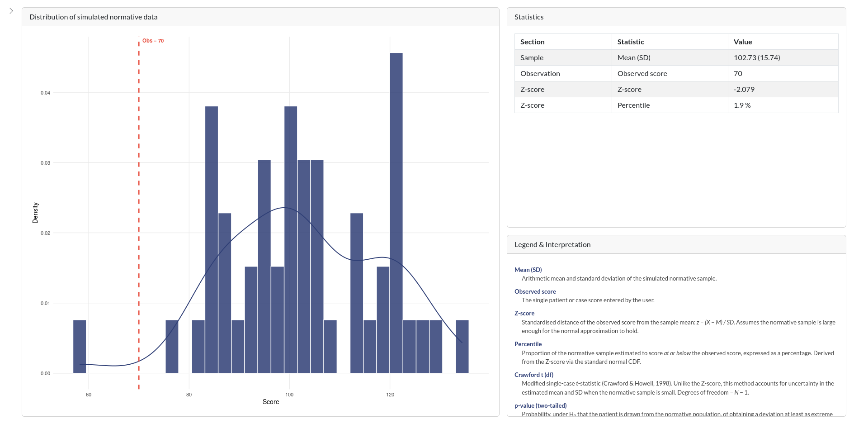The height and width of the screenshot is (424, 868).
Task: Click the 'Distribution of simulated normative data' header
Action: (94, 17)
